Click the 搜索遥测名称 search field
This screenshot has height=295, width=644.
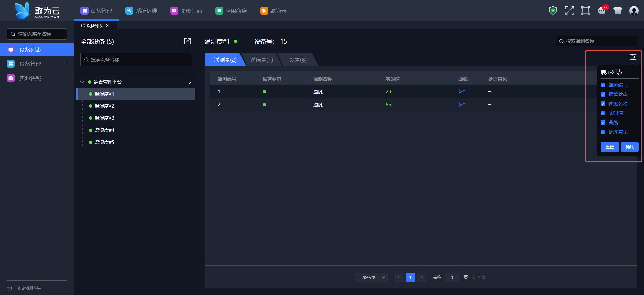pos(596,41)
